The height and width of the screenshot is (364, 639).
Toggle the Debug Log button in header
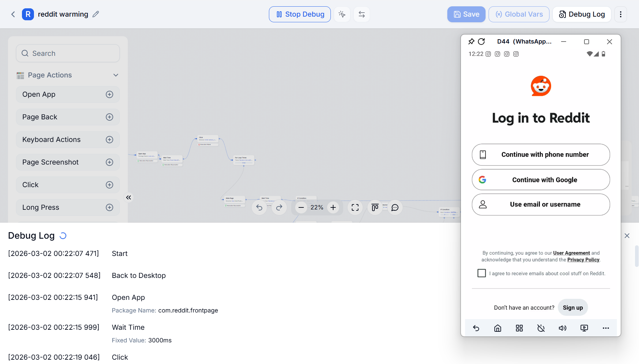582,14
